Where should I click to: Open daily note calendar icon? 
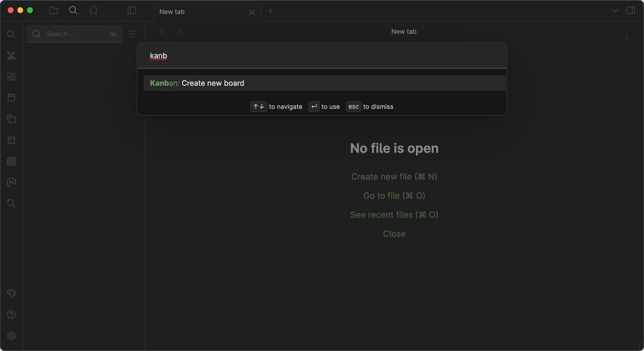point(11,98)
